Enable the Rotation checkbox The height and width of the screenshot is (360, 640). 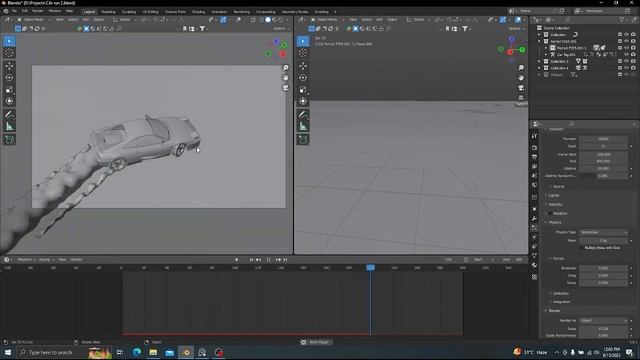[550, 213]
